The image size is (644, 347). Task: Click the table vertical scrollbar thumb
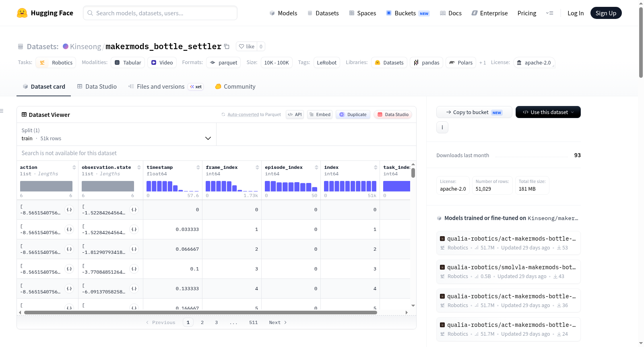(x=413, y=173)
